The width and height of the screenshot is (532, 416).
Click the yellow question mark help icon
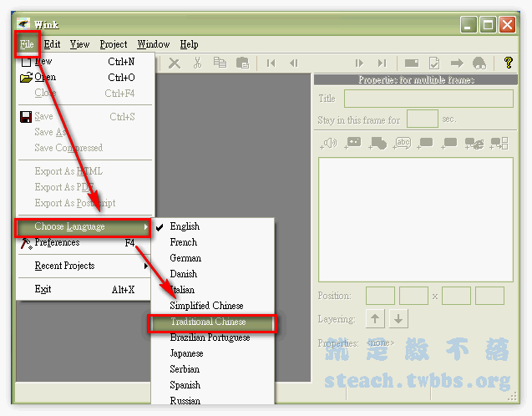point(508,63)
